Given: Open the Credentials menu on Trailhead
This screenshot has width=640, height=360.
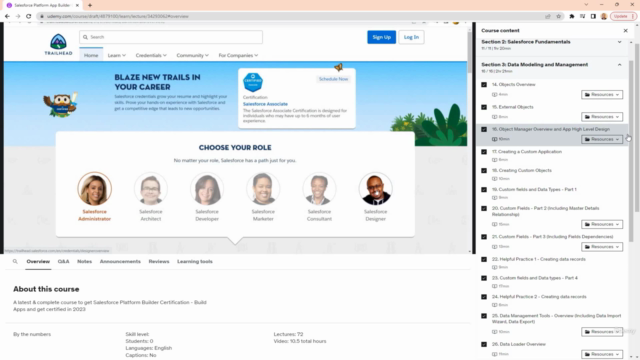Looking at the screenshot, I should 151,56.
